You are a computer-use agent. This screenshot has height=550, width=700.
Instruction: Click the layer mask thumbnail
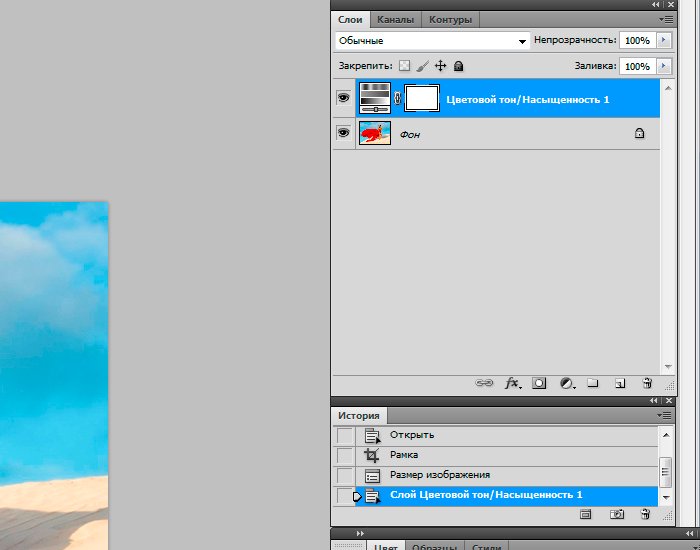(x=422, y=98)
